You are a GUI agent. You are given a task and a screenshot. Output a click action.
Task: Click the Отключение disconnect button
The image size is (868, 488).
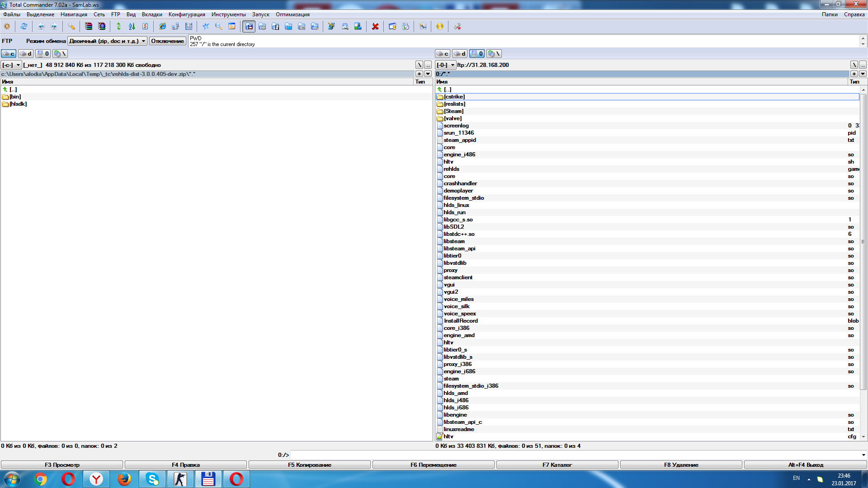(x=167, y=41)
